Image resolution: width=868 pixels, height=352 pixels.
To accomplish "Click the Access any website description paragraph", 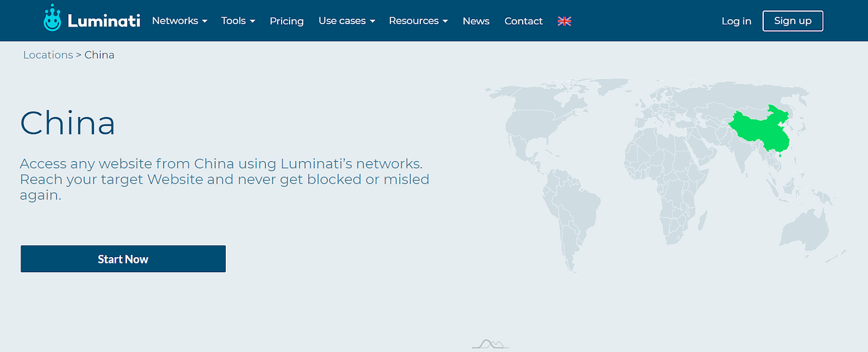I will [x=224, y=179].
